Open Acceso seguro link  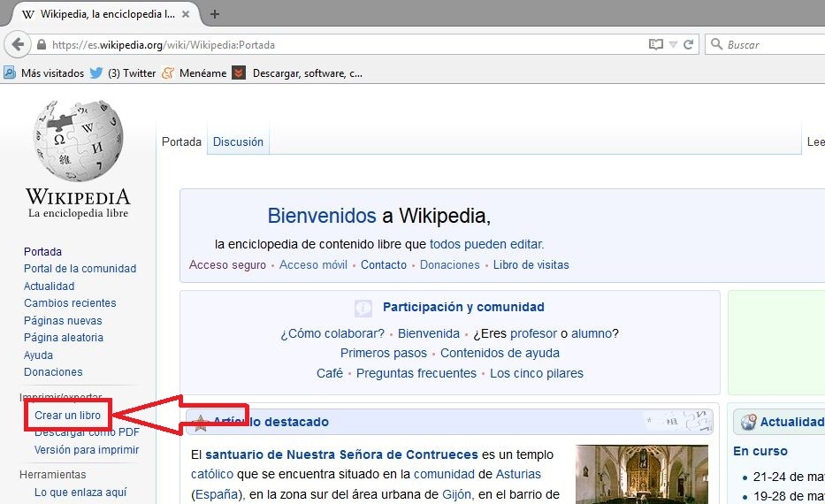(x=227, y=264)
